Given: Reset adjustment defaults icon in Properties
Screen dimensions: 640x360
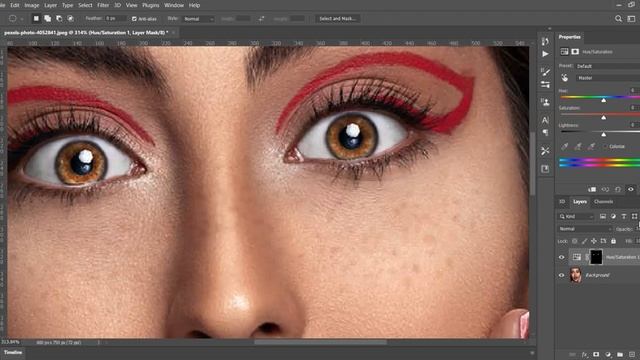Looking at the screenshot, I should 618,189.
